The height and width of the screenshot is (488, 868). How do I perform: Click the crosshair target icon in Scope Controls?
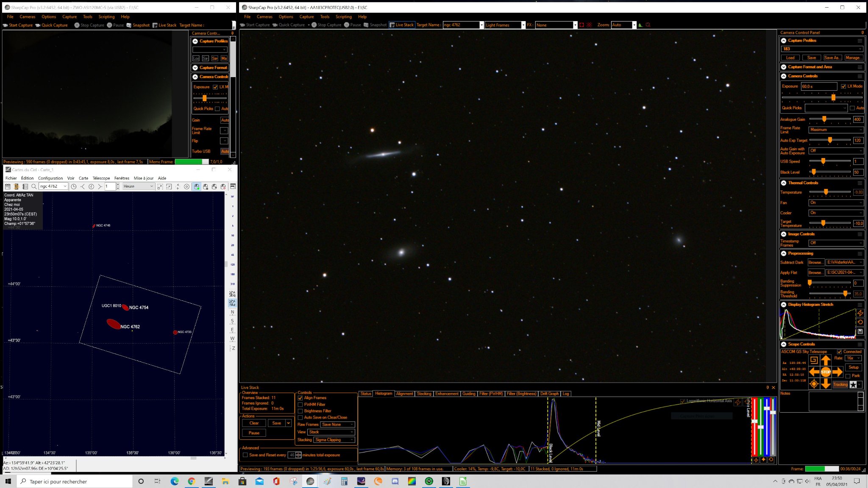[814, 384]
